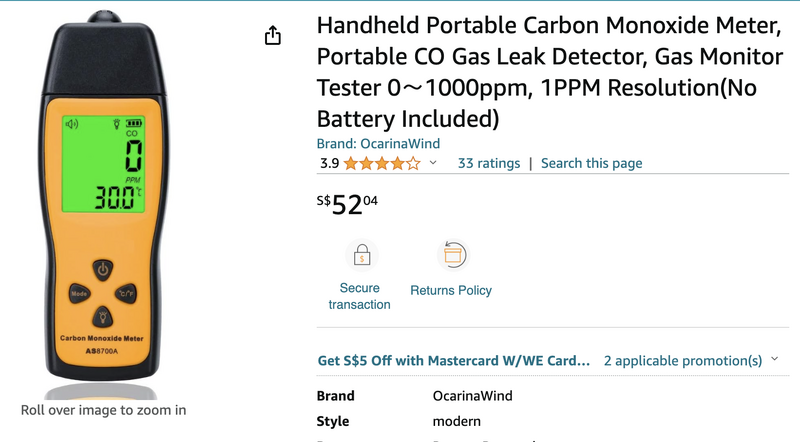
Task: Click the chevron arrow after applicable promotion(s)
Action: tap(775, 360)
